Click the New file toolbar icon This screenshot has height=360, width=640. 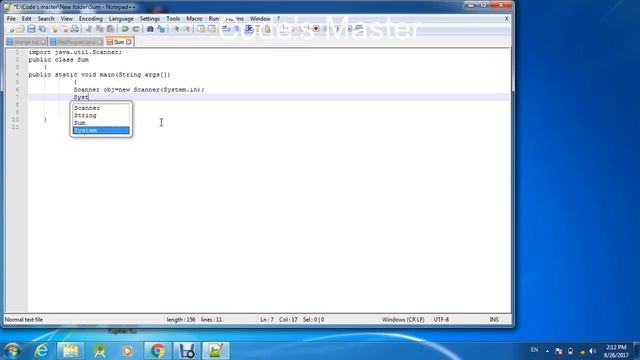[11, 29]
